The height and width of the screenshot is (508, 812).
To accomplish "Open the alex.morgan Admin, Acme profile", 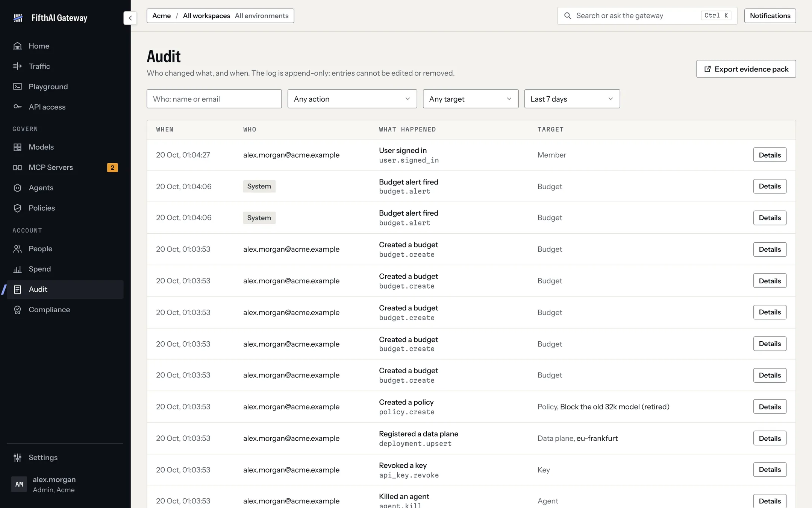I will [65, 484].
